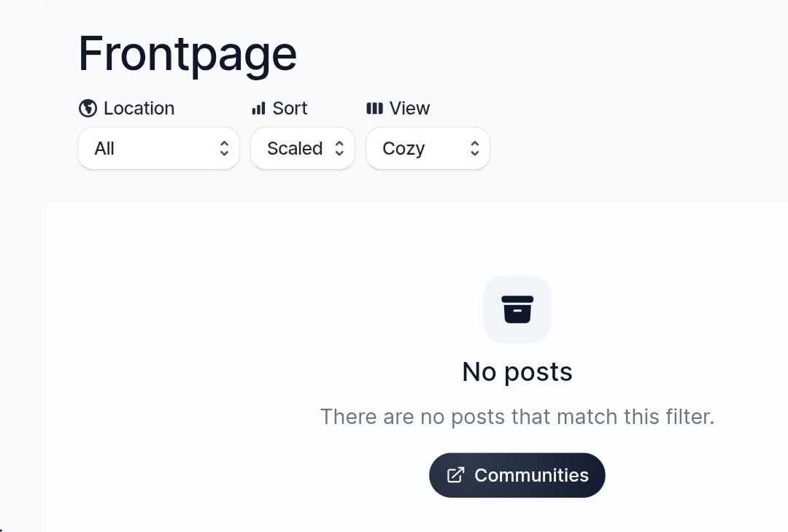Image resolution: width=788 pixels, height=532 pixels.
Task: Click the "Cozy" value in the View select
Action: point(403,149)
